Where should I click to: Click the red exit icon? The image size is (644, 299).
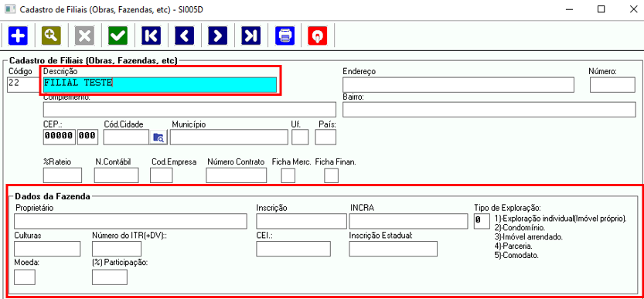point(318,36)
